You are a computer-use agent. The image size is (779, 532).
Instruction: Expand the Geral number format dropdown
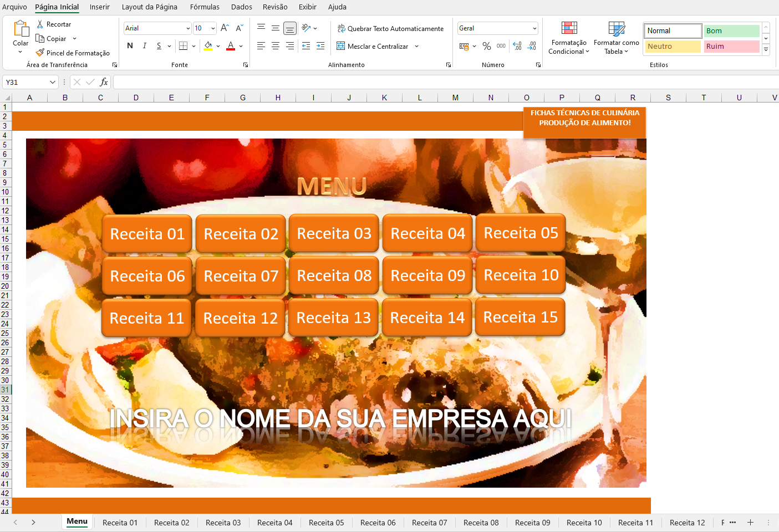pos(534,28)
